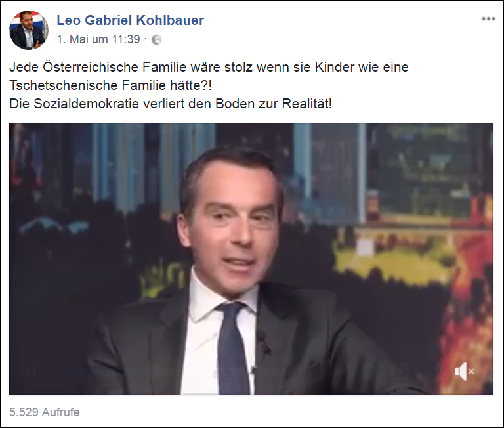Unmute the video via the speaker icon

tap(460, 372)
